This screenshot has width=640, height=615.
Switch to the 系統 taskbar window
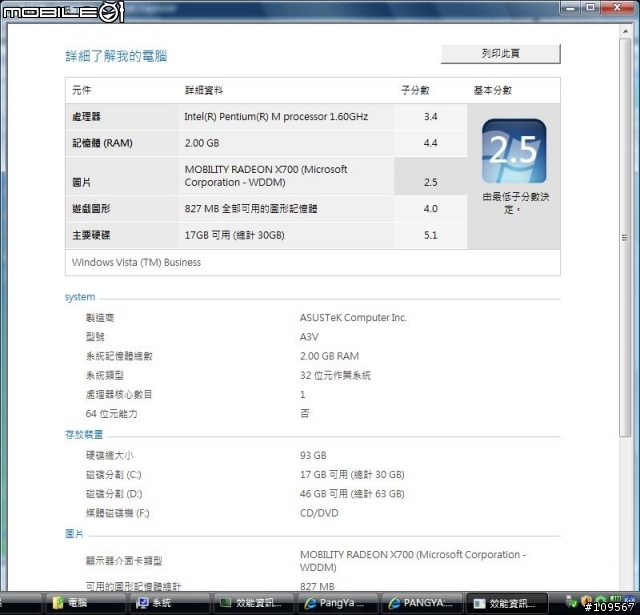168,603
